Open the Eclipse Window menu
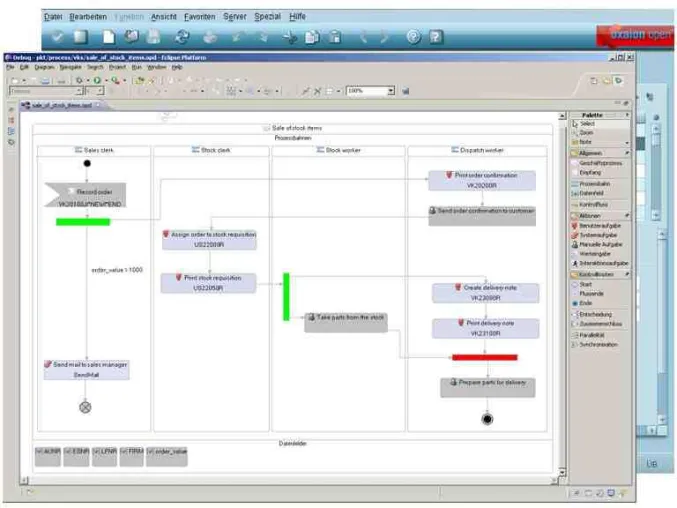This screenshot has height=508, width=677. pyautogui.click(x=156, y=67)
